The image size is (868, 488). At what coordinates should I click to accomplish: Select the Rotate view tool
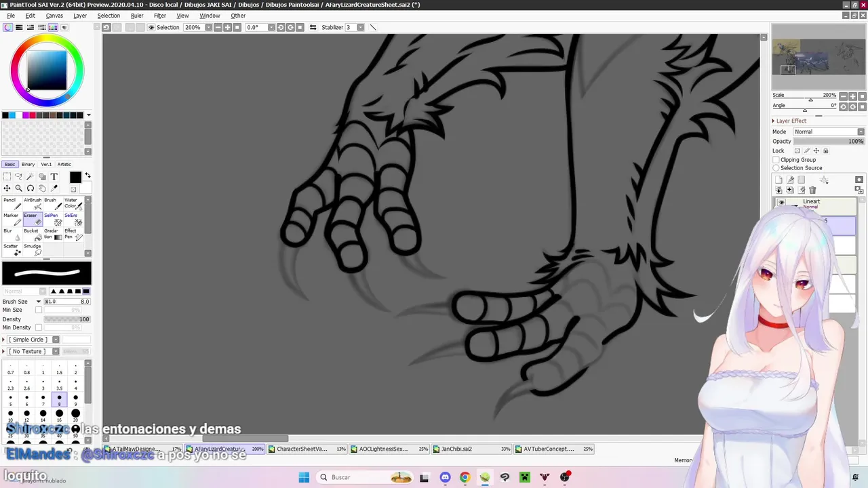pos(30,188)
